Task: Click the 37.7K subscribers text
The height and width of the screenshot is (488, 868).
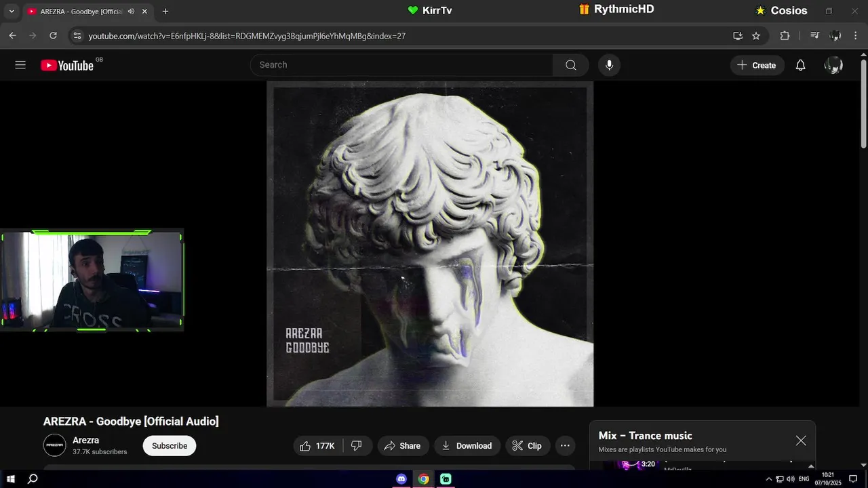Action: pos(100,452)
